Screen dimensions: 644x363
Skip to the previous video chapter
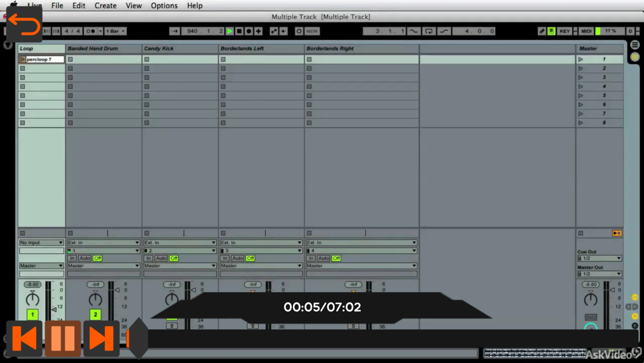(24, 338)
